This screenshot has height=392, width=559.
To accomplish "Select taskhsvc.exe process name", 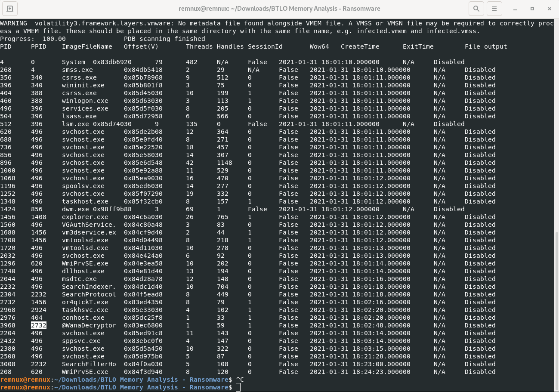I will tap(85, 310).
